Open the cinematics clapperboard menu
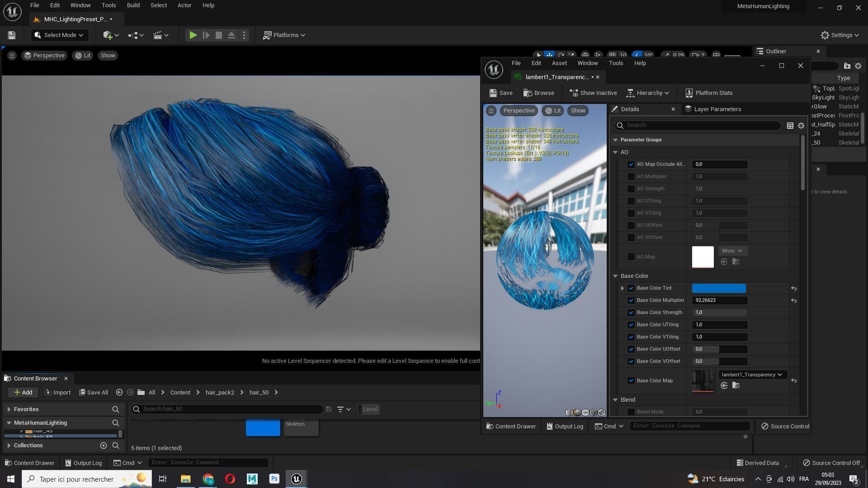 pyautogui.click(x=160, y=35)
